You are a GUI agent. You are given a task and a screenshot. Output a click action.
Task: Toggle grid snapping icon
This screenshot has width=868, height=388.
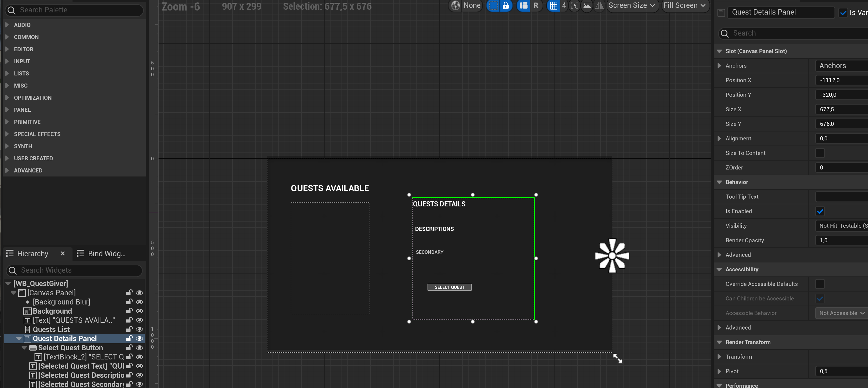pos(553,5)
